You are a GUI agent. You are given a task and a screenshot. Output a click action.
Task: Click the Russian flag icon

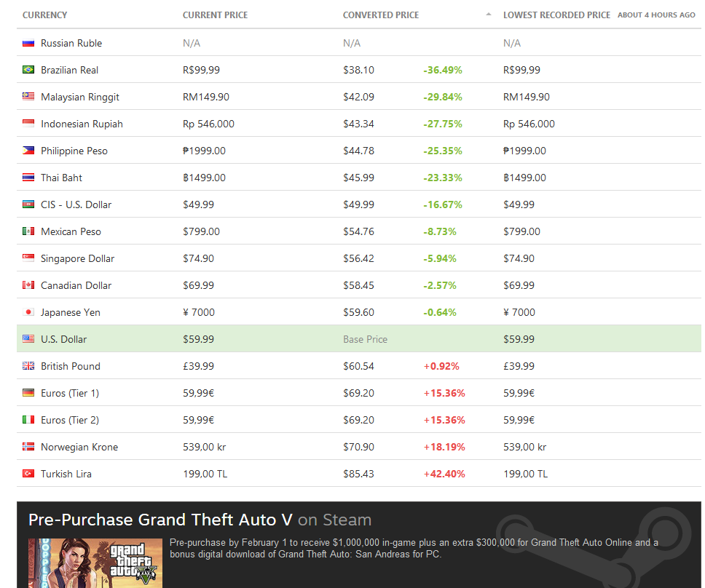[28, 43]
